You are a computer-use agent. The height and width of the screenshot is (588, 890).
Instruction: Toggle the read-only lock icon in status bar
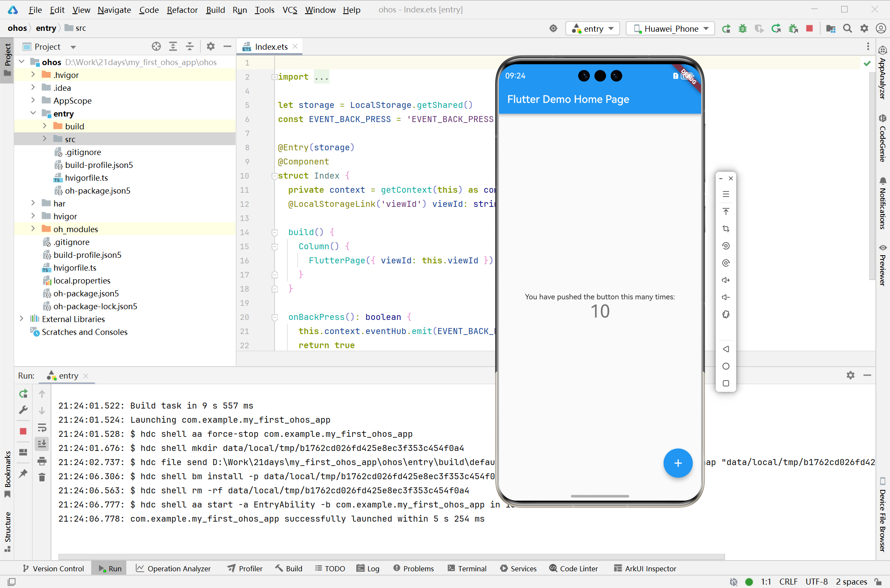(878, 582)
